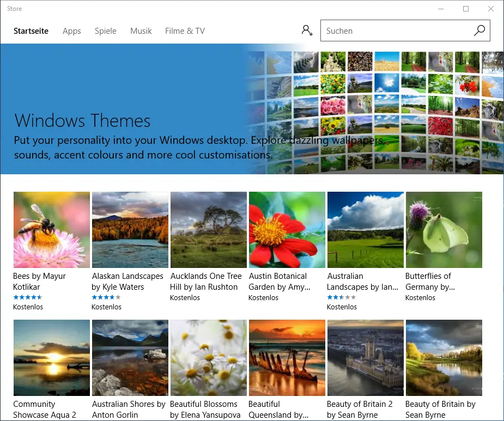
Task: Open the Butterflies of Germany thumbnail
Action: [x=444, y=230]
